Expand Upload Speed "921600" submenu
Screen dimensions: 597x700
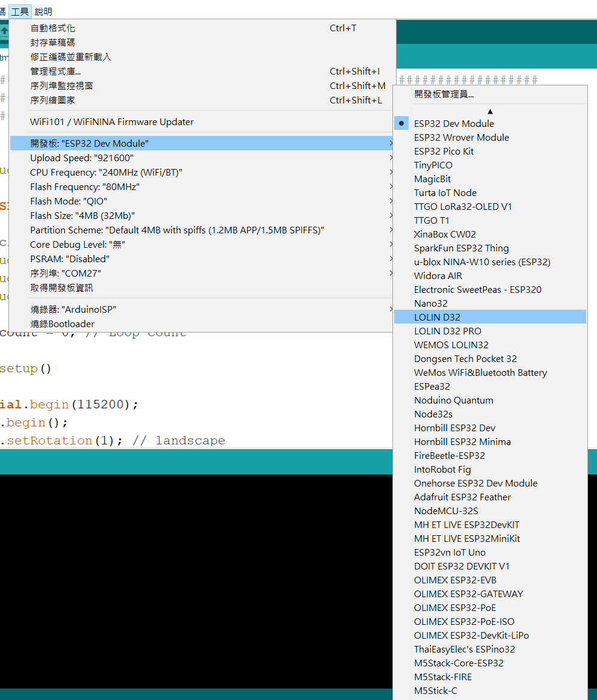click(202, 158)
